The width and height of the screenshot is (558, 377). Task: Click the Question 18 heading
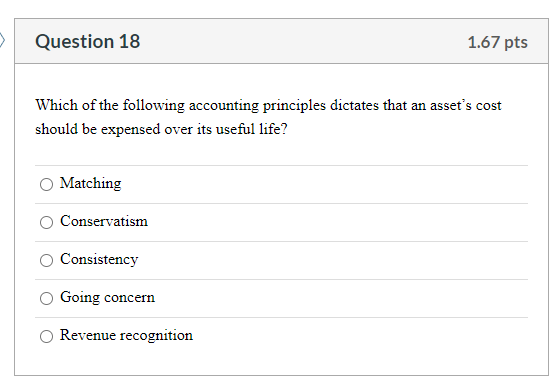point(88,42)
